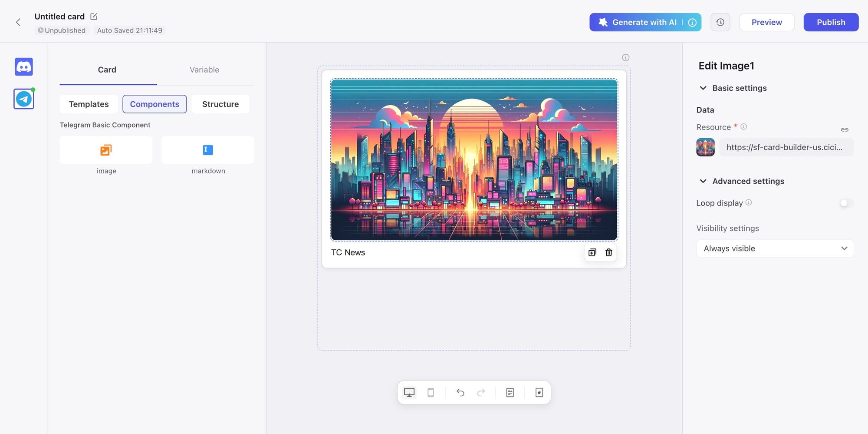Click the Unpublished status label
Image resolution: width=868 pixels, height=434 pixels.
tap(62, 30)
